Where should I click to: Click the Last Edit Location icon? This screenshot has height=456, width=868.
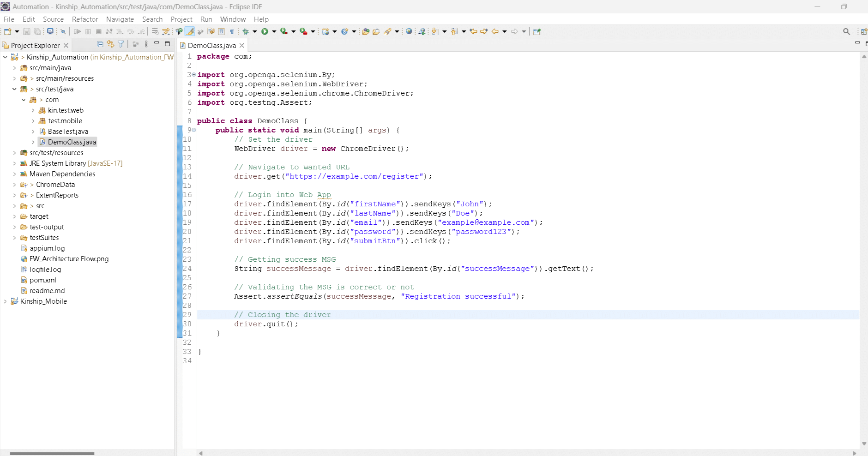pyautogui.click(x=473, y=31)
